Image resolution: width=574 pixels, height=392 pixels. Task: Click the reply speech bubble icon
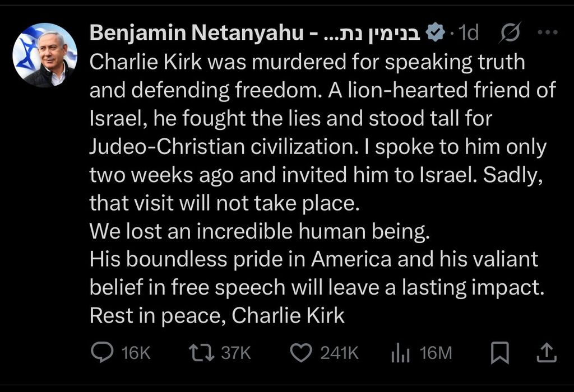[x=102, y=352]
